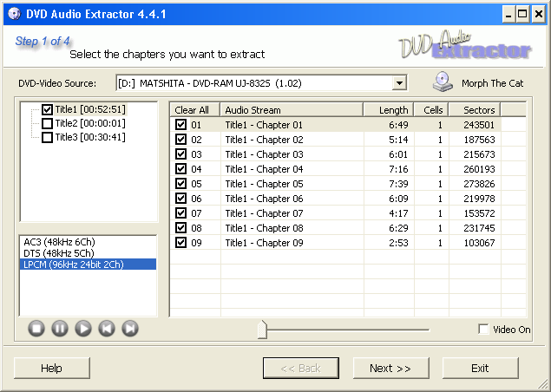Uncheck chapter 08 checkbox
The image size is (551, 392).
(x=181, y=227)
